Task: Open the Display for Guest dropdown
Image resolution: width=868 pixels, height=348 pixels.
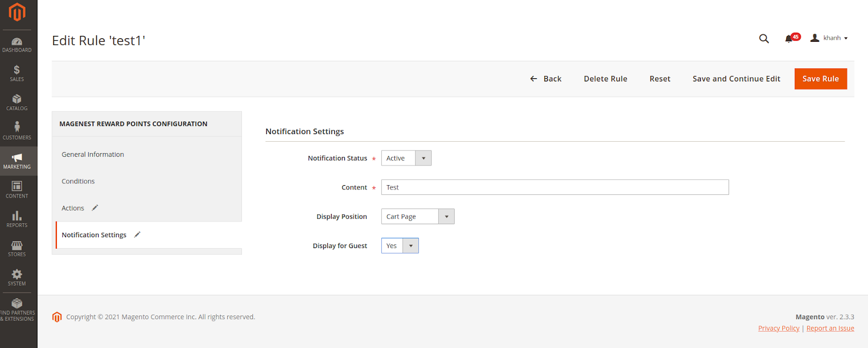Action: (400, 246)
